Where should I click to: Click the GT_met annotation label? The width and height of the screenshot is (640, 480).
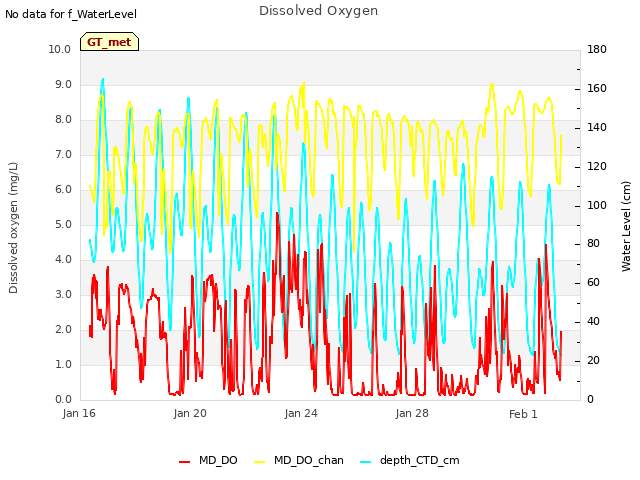[x=109, y=42]
